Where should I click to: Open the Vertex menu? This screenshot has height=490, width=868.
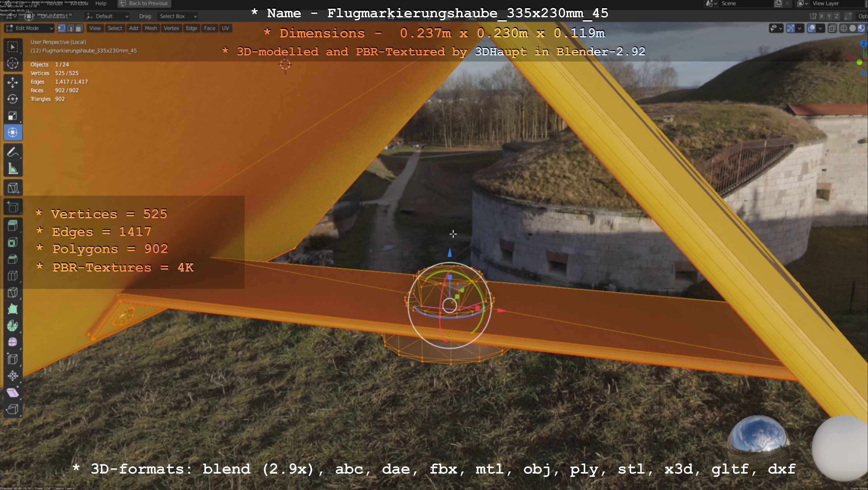[x=171, y=28]
